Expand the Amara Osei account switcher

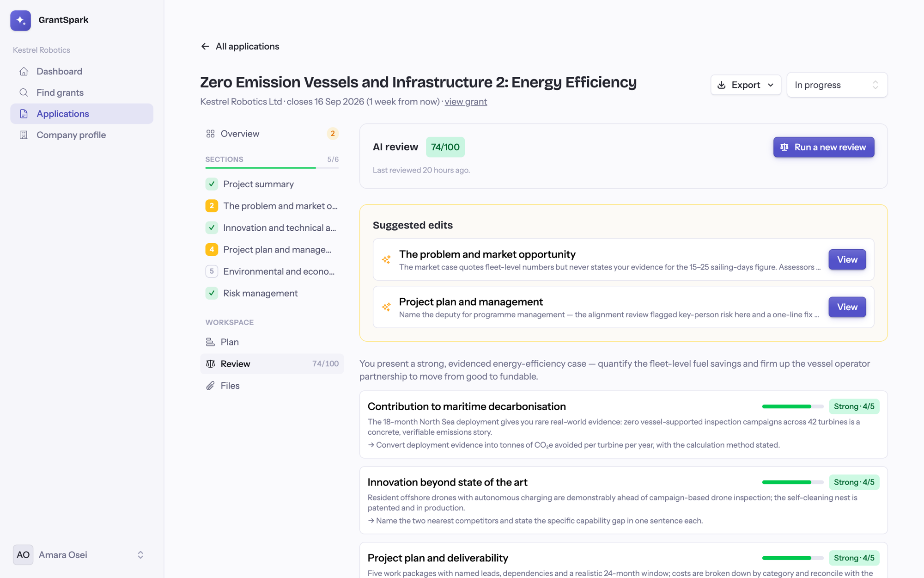(140, 555)
